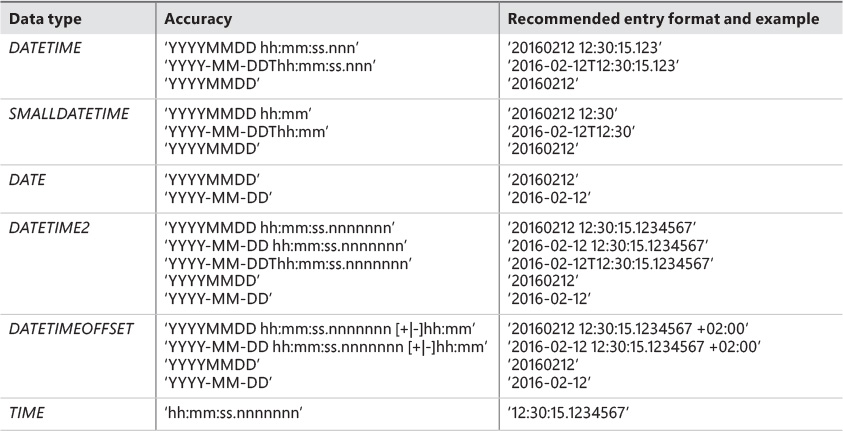Select the DATETIME row label
The height and width of the screenshot is (431, 843).
coord(43,45)
